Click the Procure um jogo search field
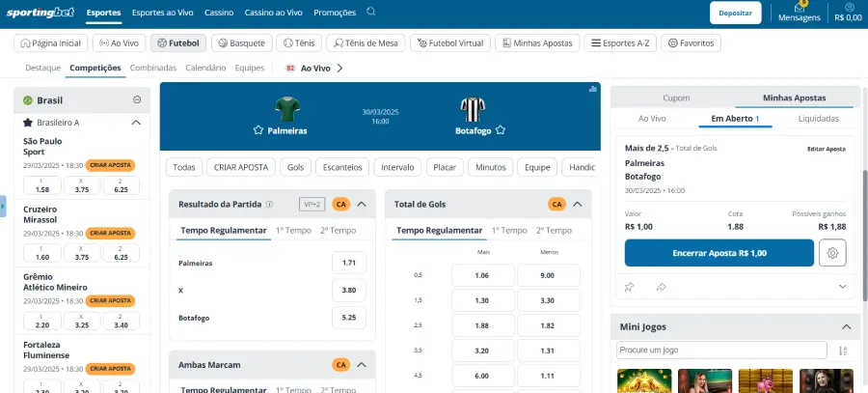 click(721, 351)
